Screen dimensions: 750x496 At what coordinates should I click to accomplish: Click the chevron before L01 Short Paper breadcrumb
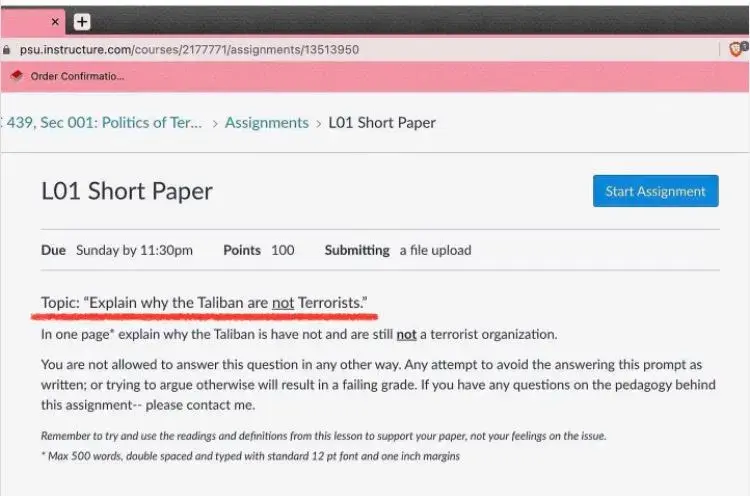tap(319, 123)
